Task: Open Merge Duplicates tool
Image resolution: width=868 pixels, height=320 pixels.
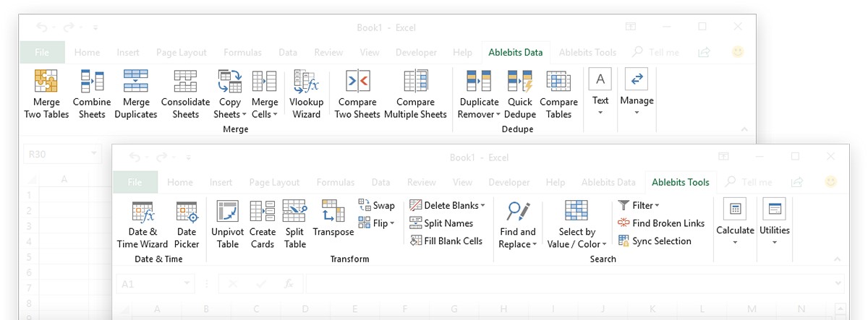Action: coord(135,94)
